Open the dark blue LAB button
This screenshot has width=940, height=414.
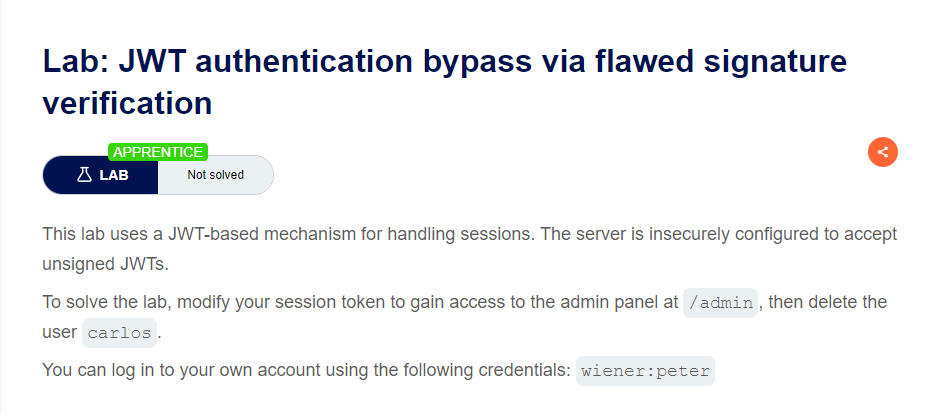click(100, 175)
